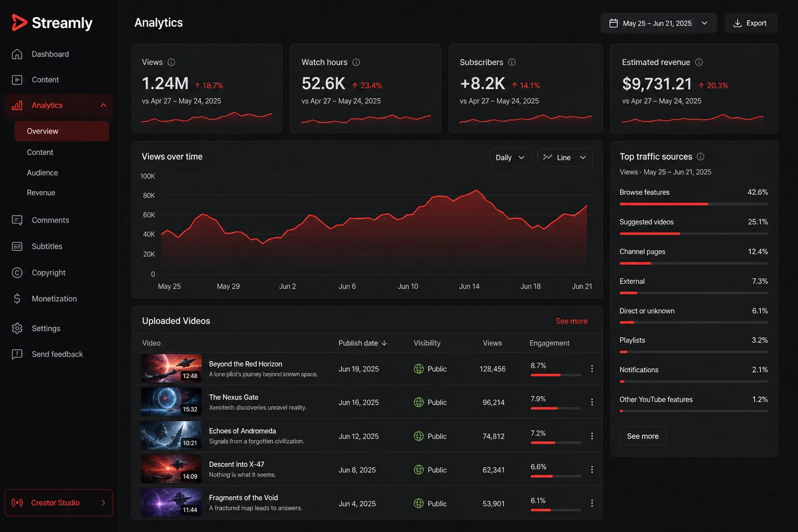This screenshot has width=798, height=532.
Task: Click the Browse features progress bar
Action: click(694, 204)
